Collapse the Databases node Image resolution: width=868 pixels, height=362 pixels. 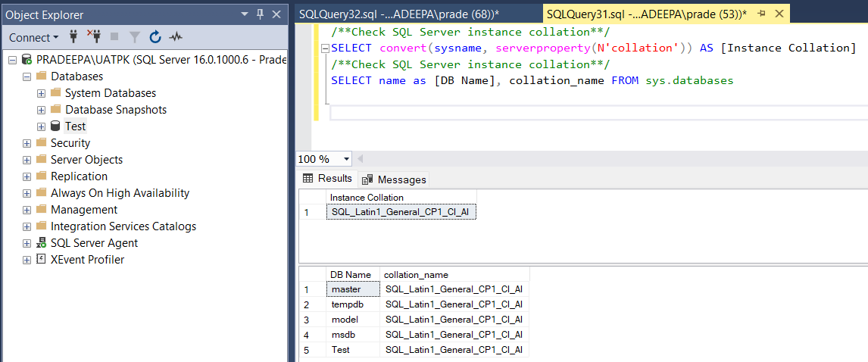click(27, 76)
